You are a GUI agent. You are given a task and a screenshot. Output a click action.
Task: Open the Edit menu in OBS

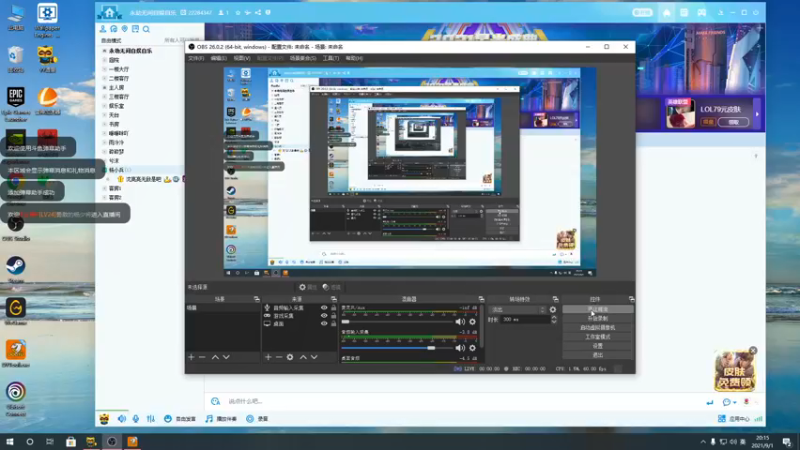[x=218, y=58]
